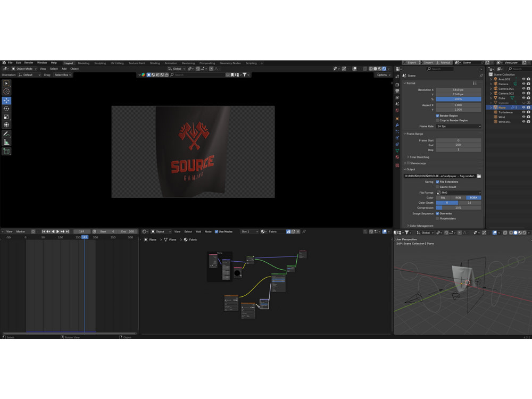The image size is (532, 399).
Task: Open the Scene properties tab icon
Action: (x=397, y=104)
